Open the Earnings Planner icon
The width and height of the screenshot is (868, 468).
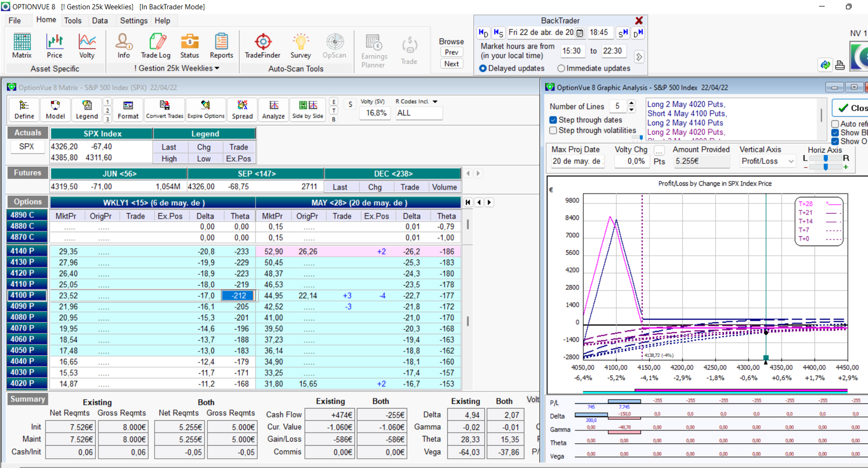pos(374,51)
